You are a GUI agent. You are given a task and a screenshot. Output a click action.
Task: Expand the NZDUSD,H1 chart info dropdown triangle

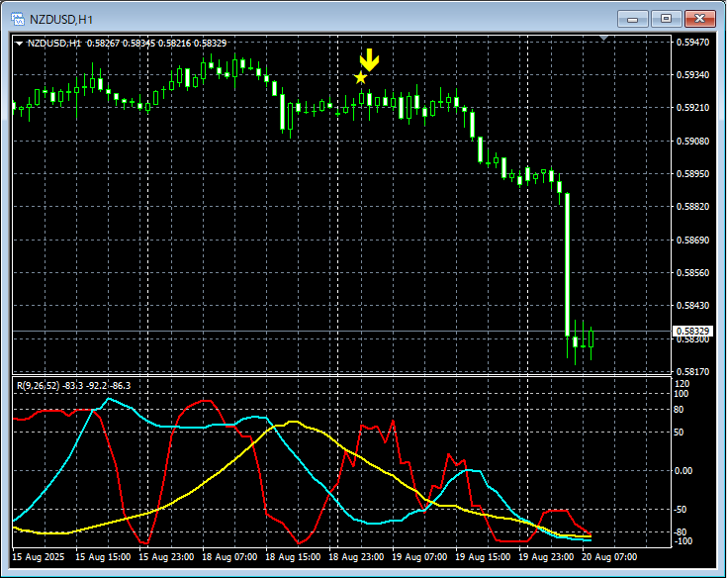(x=19, y=44)
